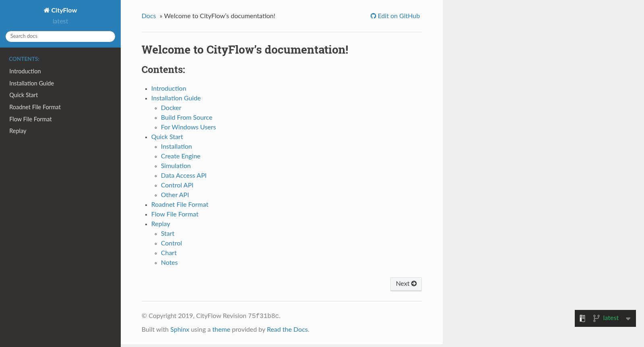Open the Other API link
Viewport: 644px width, 347px height.
pyautogui.click(x=175, y=195)
